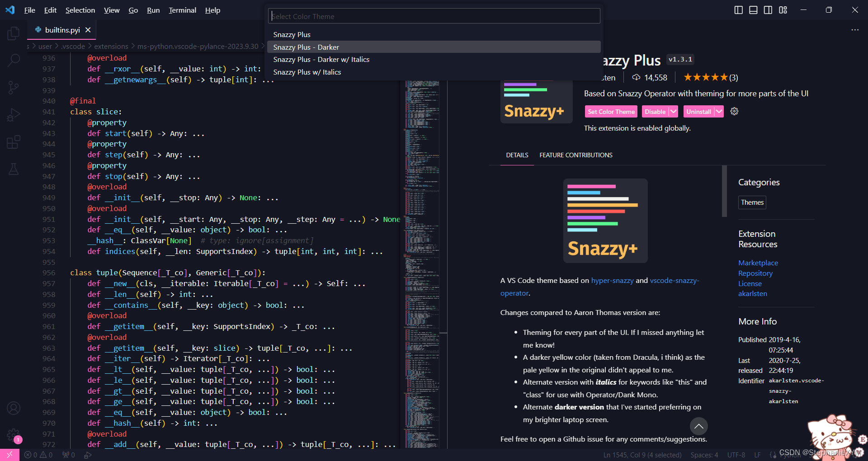Click the ports forwarded status item
The height and width of the screenshot is (461, 868).
pyautogui.click(x=69, y=455)
